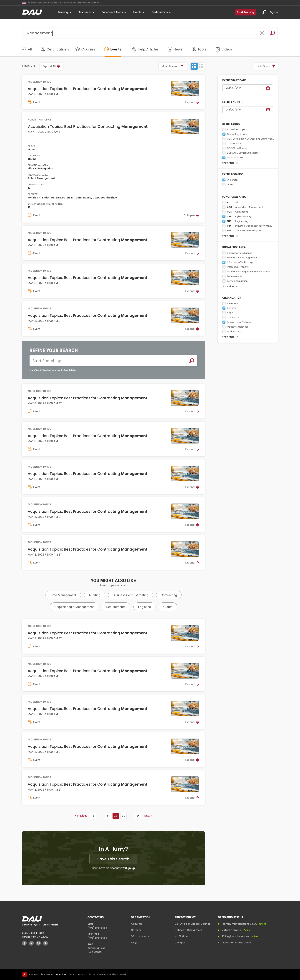Viewport: 300px width, 980px height.
Task: Uncheck Information Technology knowledge area
Action: [224, 262]
